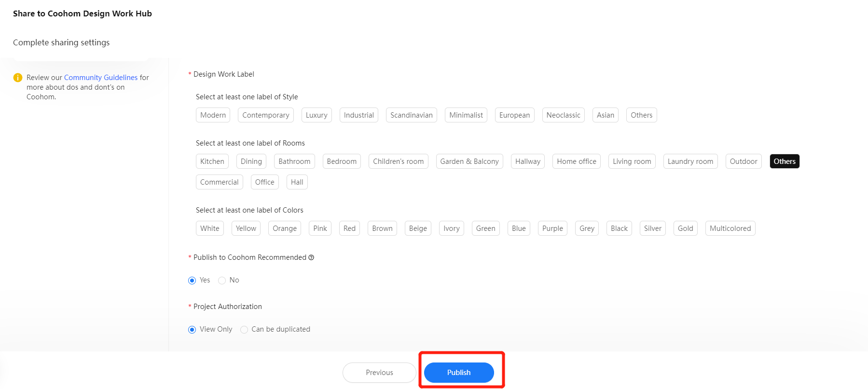Choose the Garden & Balcony room tag

coord(469,161)
